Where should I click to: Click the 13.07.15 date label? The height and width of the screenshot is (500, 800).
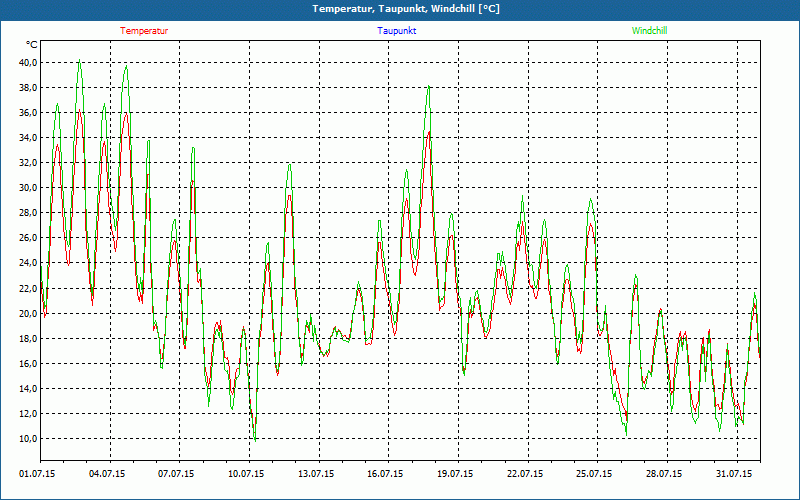click(316, 474)
